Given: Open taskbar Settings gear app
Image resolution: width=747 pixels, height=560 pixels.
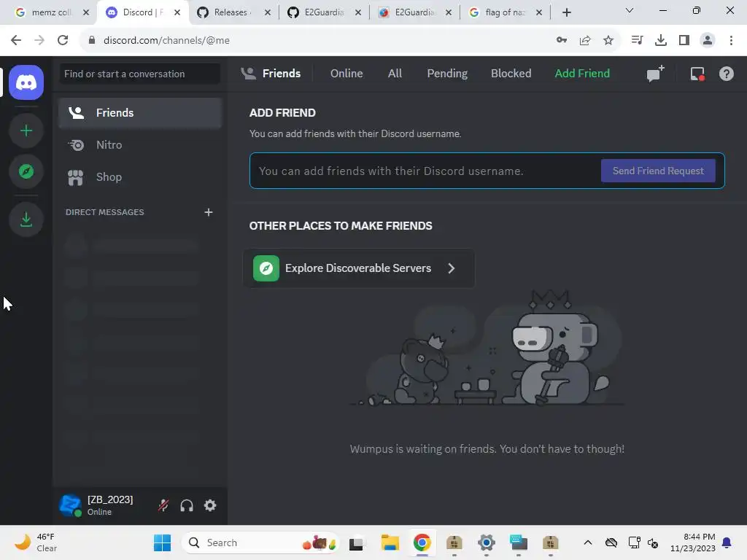Looking at the screenshot, I should pos(487,542).
